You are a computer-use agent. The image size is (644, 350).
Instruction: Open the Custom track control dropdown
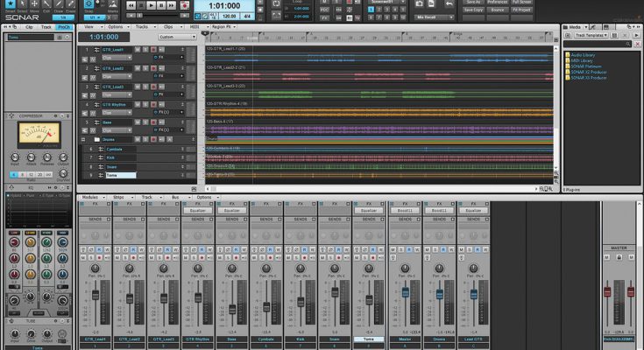click(x=178, y=37)
